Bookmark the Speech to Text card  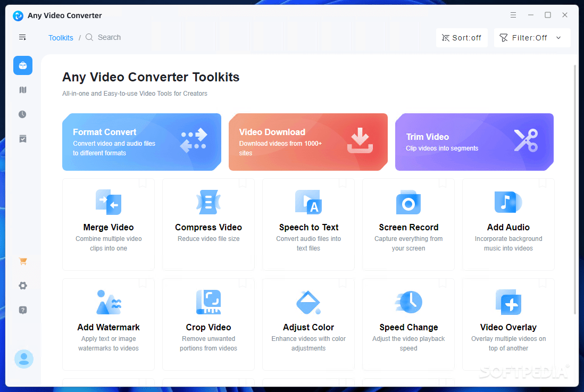(x=343, y=183)
